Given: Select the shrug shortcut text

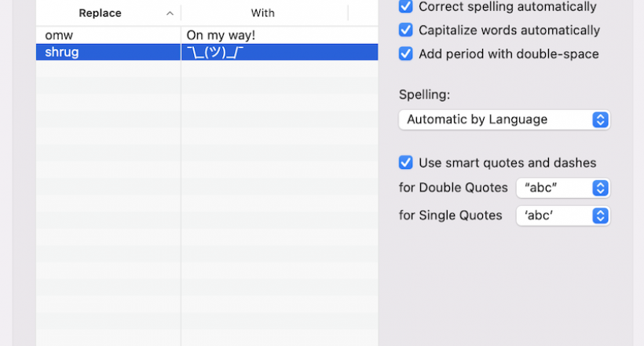Looking at the screenshot, I should pos(62,52).
